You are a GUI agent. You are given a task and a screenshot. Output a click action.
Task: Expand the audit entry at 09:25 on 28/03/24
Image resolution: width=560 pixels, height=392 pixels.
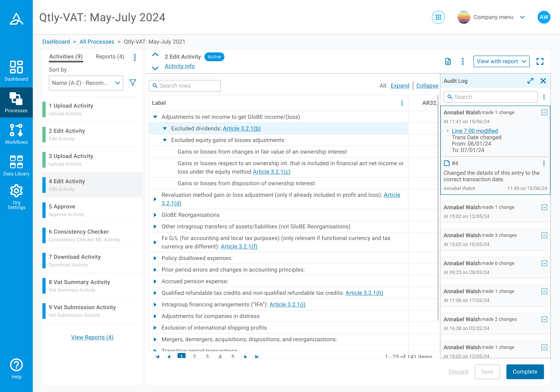pyautogui.click(x=544, y=263)
